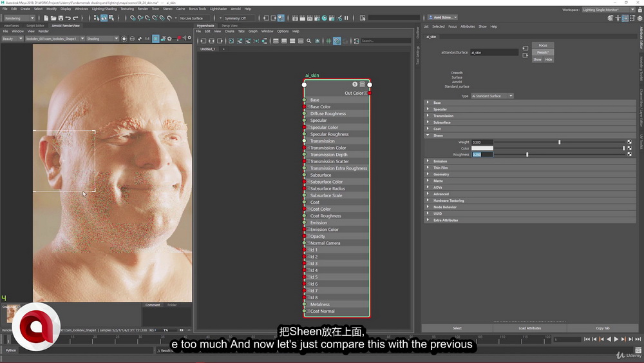Open the Rendering menu set dropdown
This screenshot has height=363, width=644.
(x=19, y=18)
